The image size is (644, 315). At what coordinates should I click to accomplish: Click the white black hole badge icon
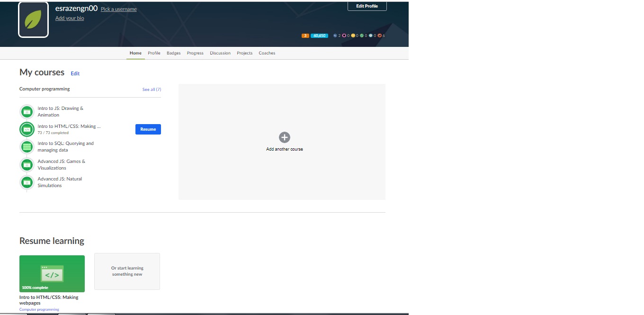[x=371, y=36]
